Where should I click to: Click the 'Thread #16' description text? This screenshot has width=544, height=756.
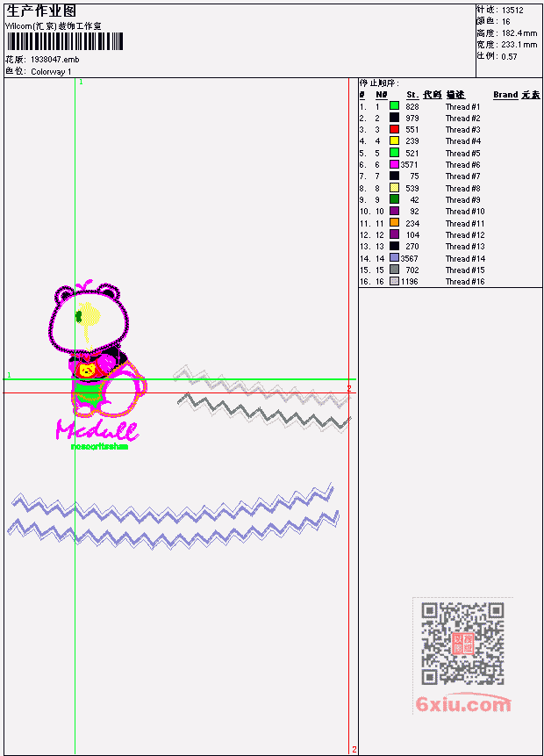pos(465,282)
